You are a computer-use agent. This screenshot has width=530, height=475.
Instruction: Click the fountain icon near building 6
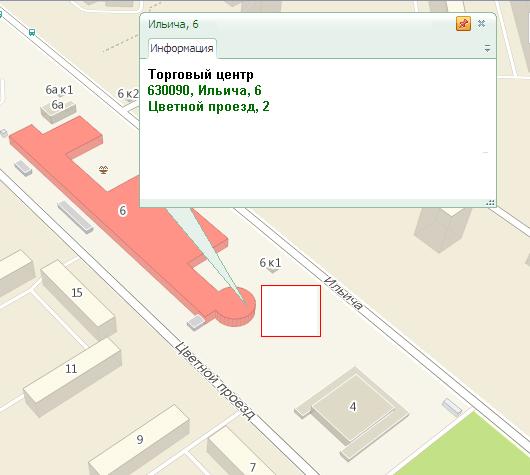(x=103, y=169)
